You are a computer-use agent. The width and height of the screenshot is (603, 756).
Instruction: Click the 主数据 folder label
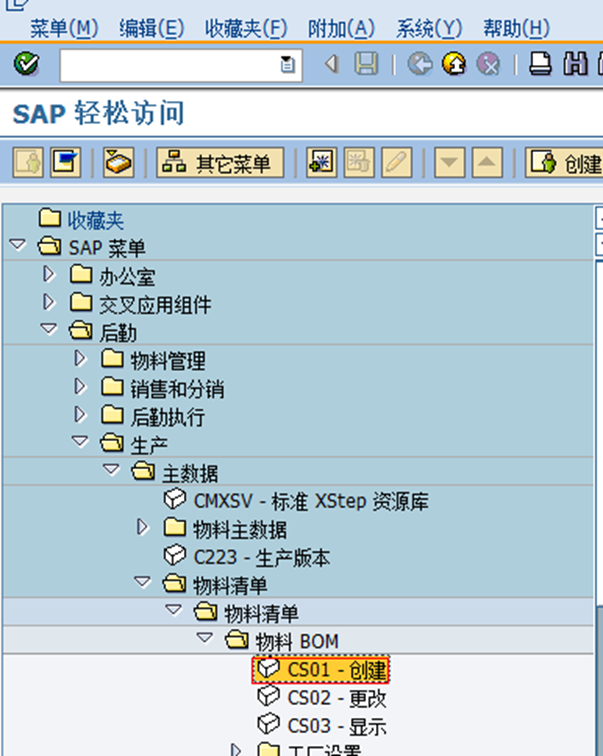pos(190,473)
